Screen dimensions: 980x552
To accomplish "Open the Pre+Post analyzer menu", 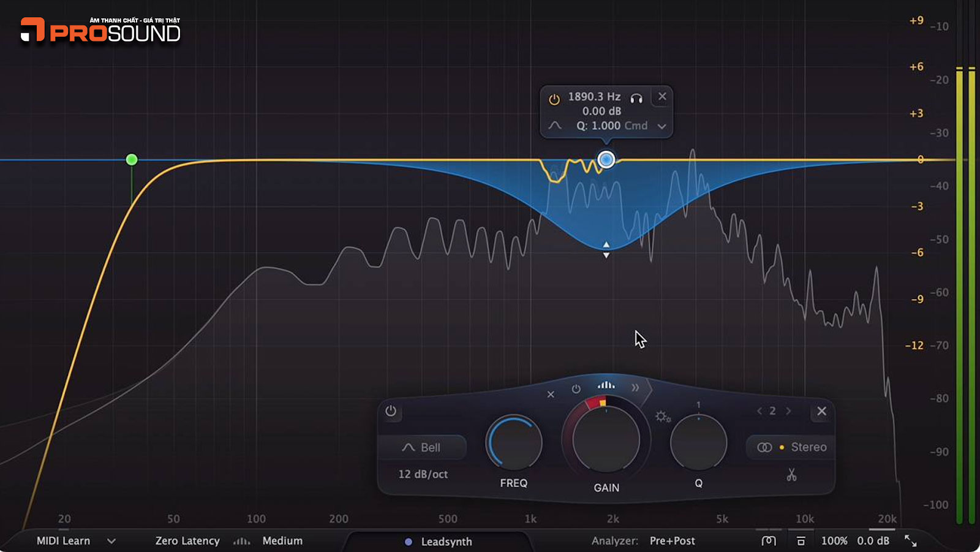I will 672,541.
